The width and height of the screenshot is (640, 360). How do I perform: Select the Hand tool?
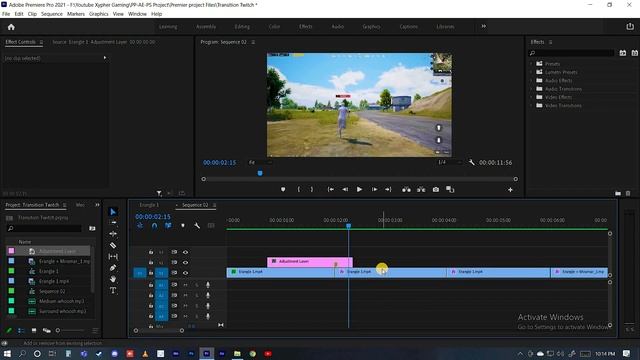(x=113, y=279)
